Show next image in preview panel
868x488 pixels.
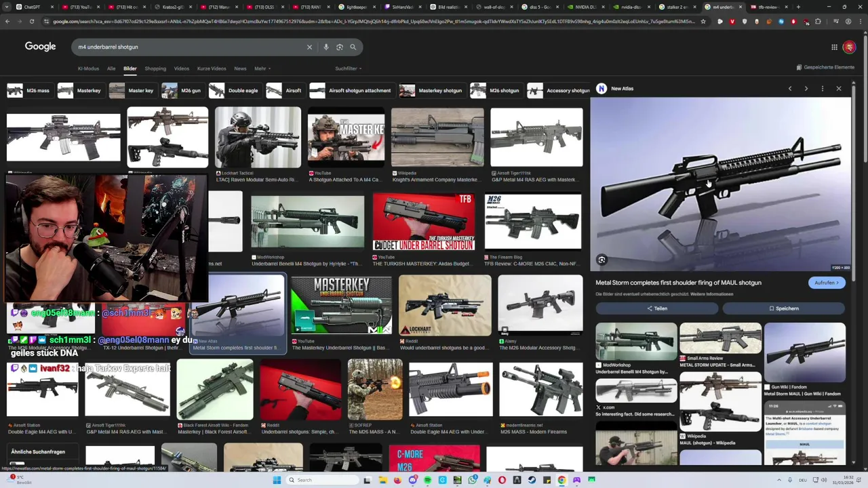pos(806,89)
